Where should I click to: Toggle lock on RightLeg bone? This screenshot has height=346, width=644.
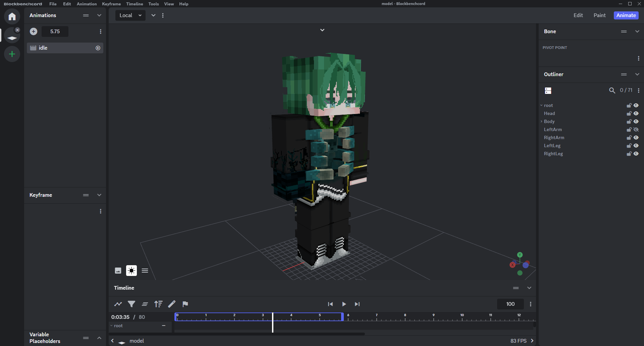[629, 154]
